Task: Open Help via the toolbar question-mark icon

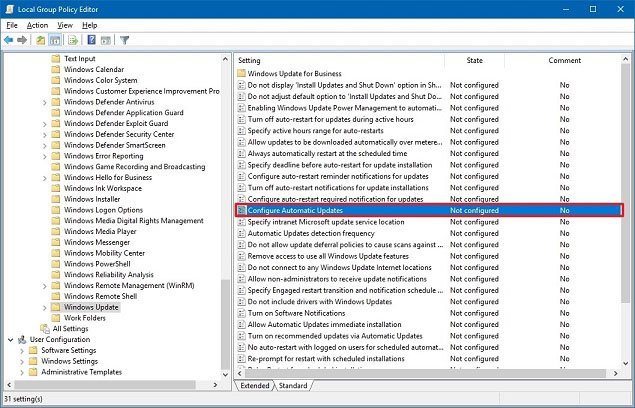Action: (x=91, y=41)
